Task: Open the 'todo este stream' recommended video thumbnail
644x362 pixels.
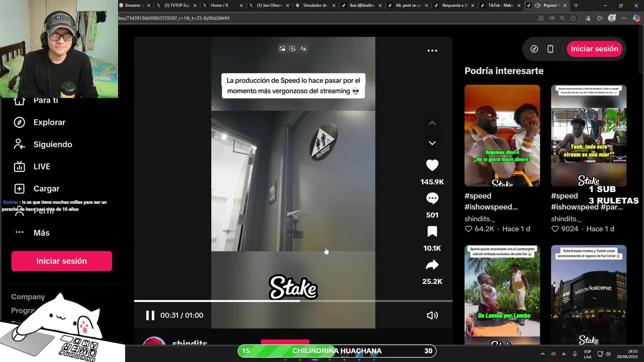Action: (x=589, y=135)
